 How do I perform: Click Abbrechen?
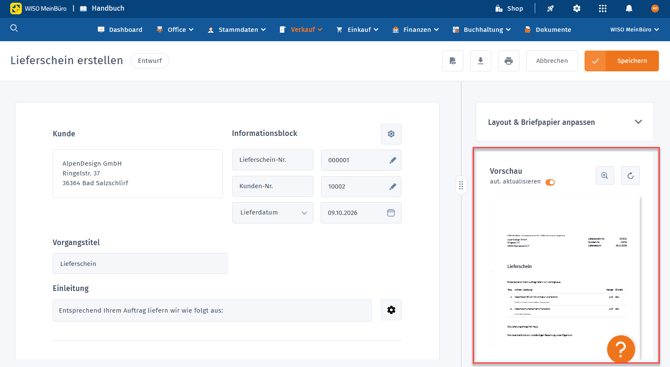pyautogui.click(x=552, y=61)
